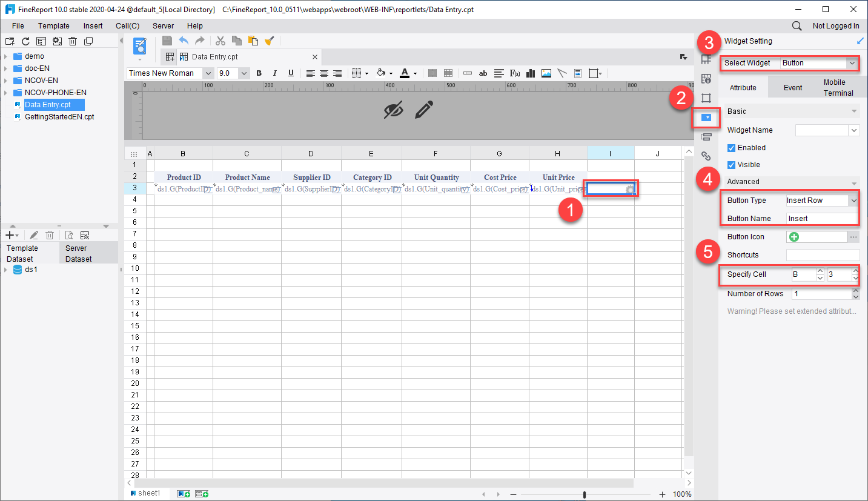The height and width of the screenshot is (501, 868).
Task: Disable the Enabled checkbox in widget settings
Action: pyautogui.click(x=730, y=147)
